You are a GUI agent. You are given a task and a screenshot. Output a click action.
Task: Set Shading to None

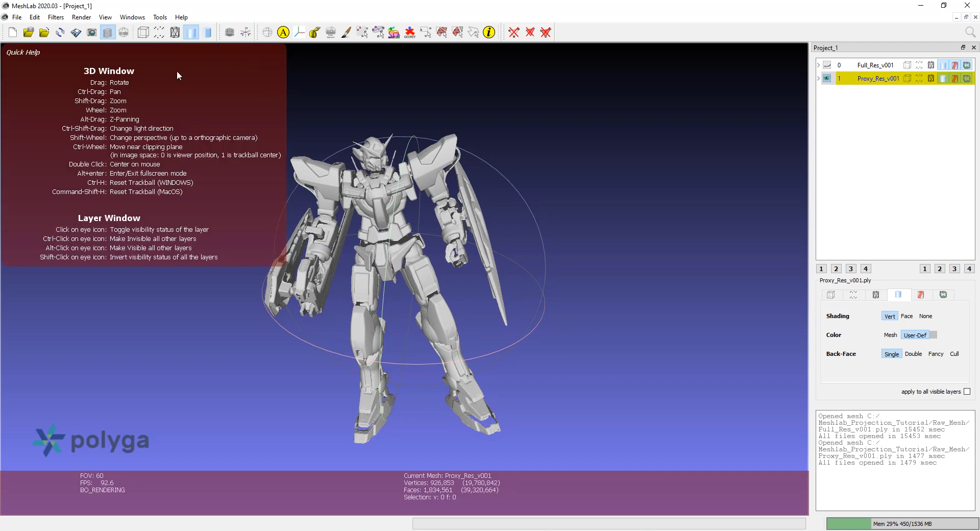925,317
